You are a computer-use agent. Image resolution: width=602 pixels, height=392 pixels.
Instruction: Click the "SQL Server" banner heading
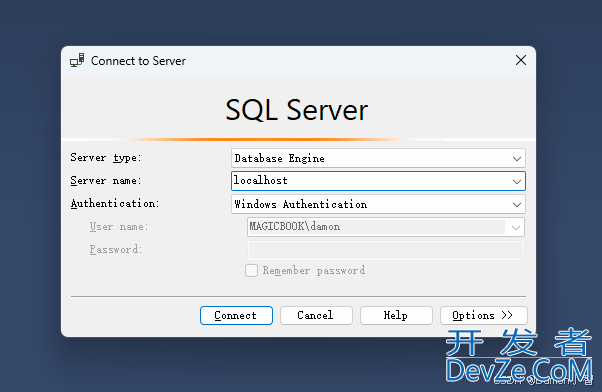pos(296,110)
